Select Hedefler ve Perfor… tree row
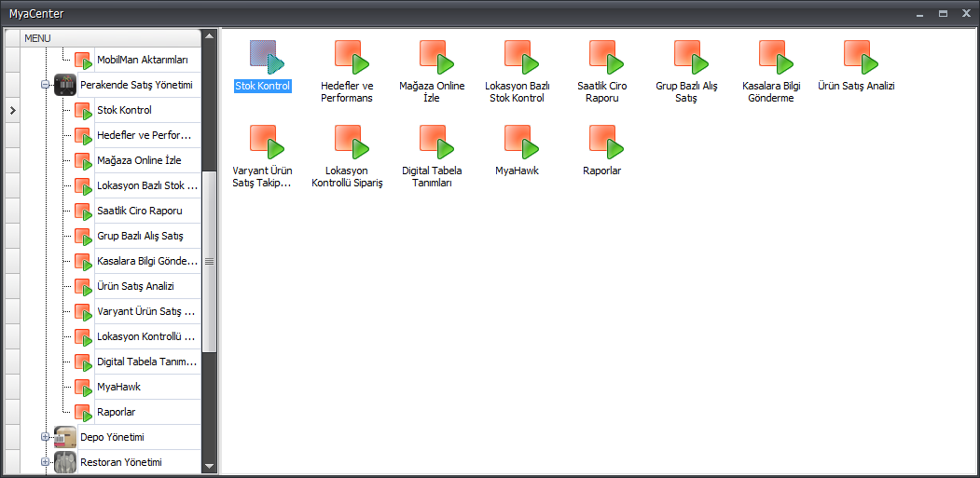 147,136
